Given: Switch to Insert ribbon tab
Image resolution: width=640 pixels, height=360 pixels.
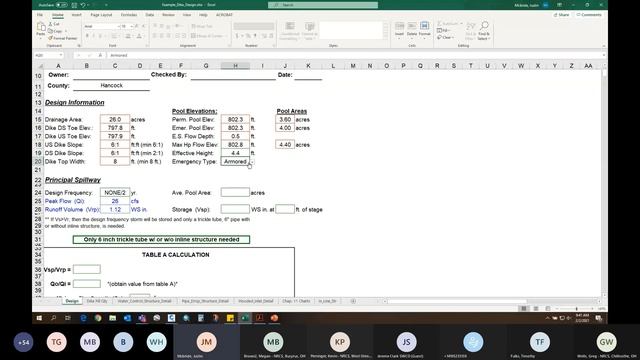Looking at the screenshot, I should click(76, 15).
